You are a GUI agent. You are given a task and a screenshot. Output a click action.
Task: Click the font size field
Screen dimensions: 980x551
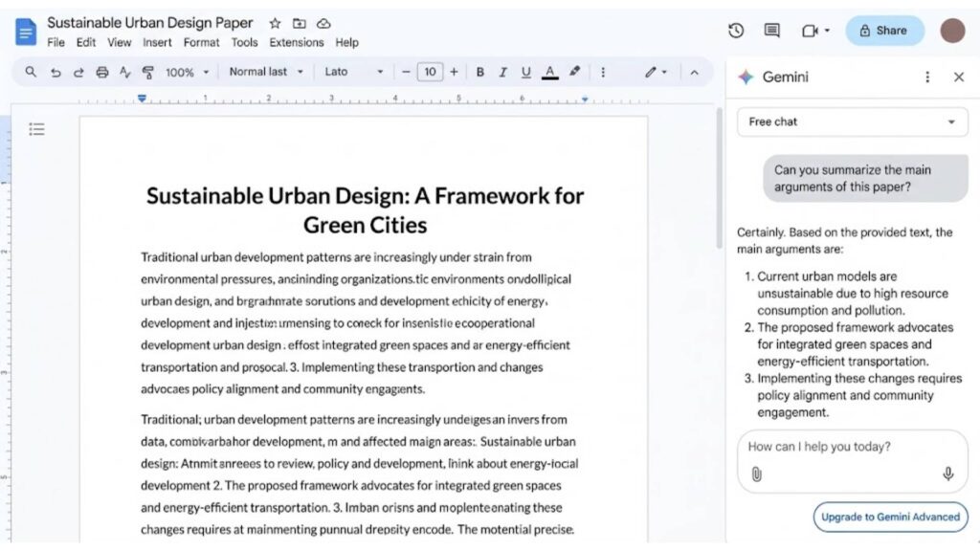[x=430, y=72]
